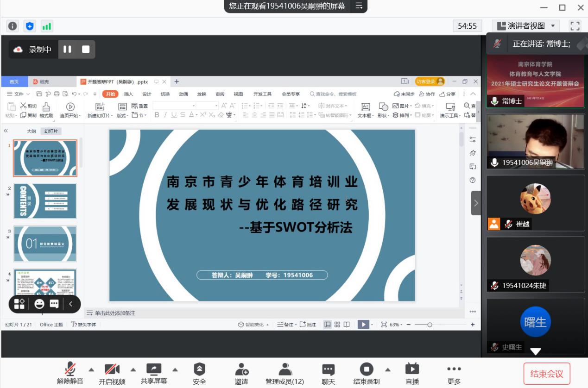Stop the recording (结束录制)

point(366,374)
